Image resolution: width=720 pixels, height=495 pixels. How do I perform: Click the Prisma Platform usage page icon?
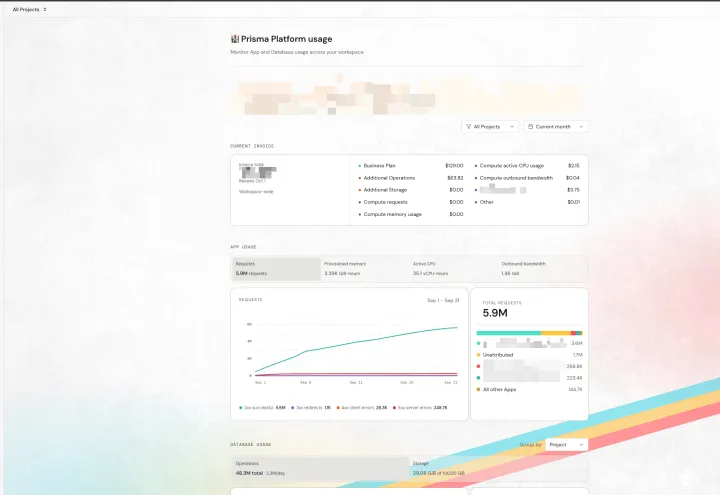pos(235,39)
